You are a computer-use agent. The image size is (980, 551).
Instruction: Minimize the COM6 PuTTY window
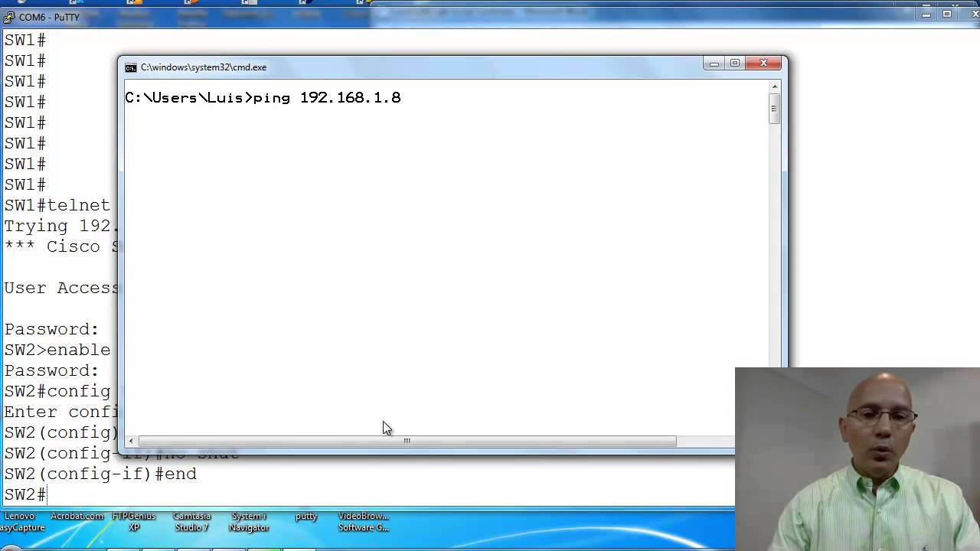coord(926,14)
